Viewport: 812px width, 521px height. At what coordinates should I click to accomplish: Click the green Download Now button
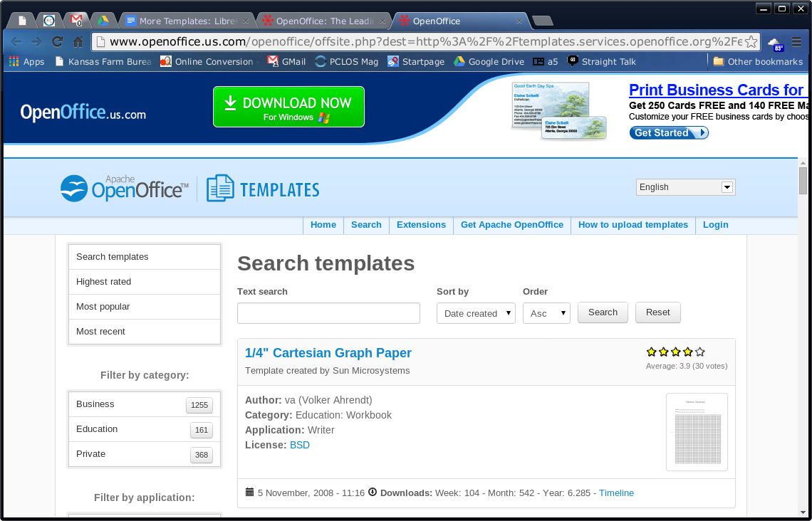(288, 107)
